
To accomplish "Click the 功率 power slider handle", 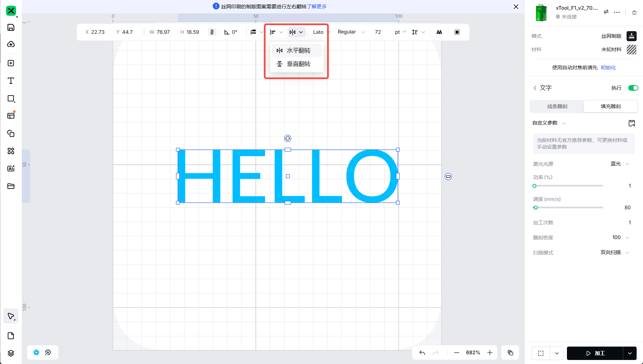I will [534, 186].
